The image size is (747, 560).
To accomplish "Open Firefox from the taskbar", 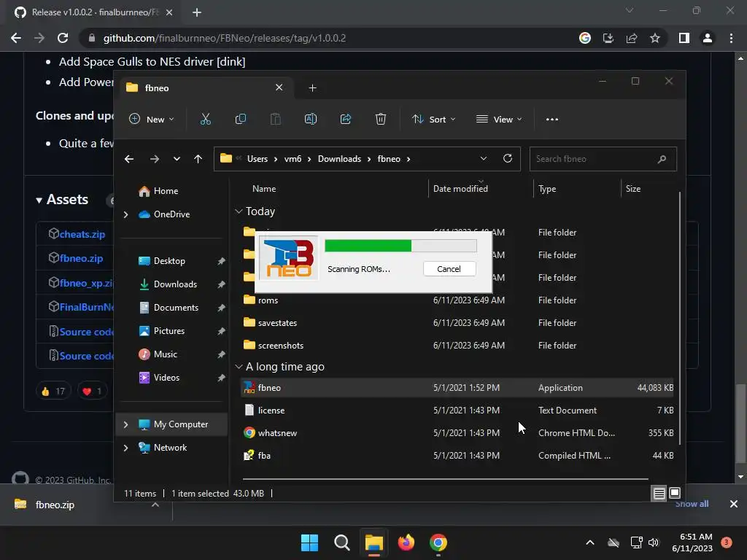I will click(x=406, y=542).
